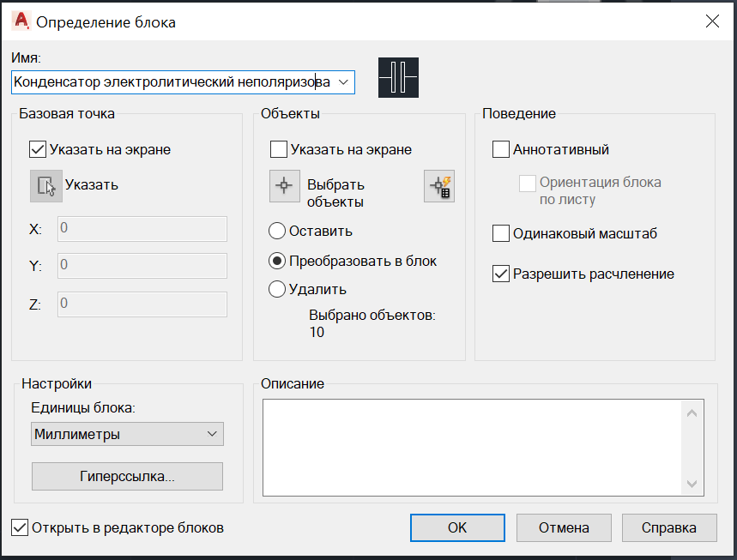Click the select objects crosshair icon

(x=284, y=186)
